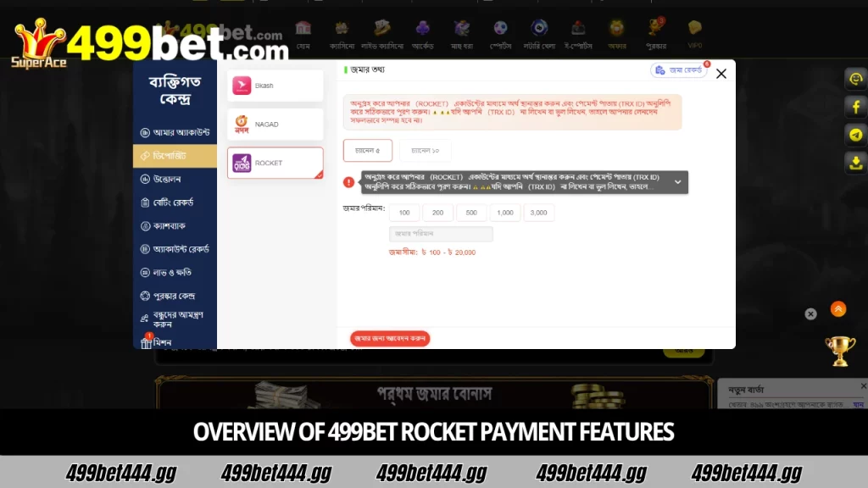Choose payment channel 5 (চ্যানেল ৫)
The width and height of the screenshot is (868, 488).
pos(368,151)
